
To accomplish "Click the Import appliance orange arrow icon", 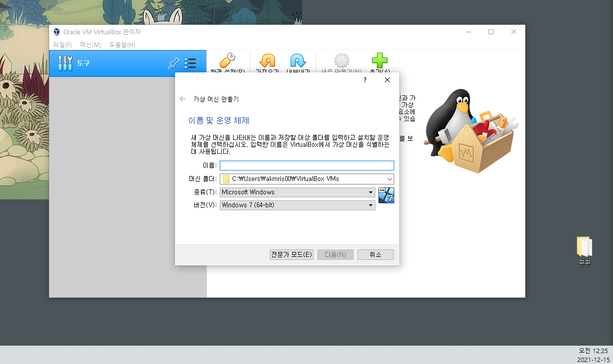I will (267, 61).
